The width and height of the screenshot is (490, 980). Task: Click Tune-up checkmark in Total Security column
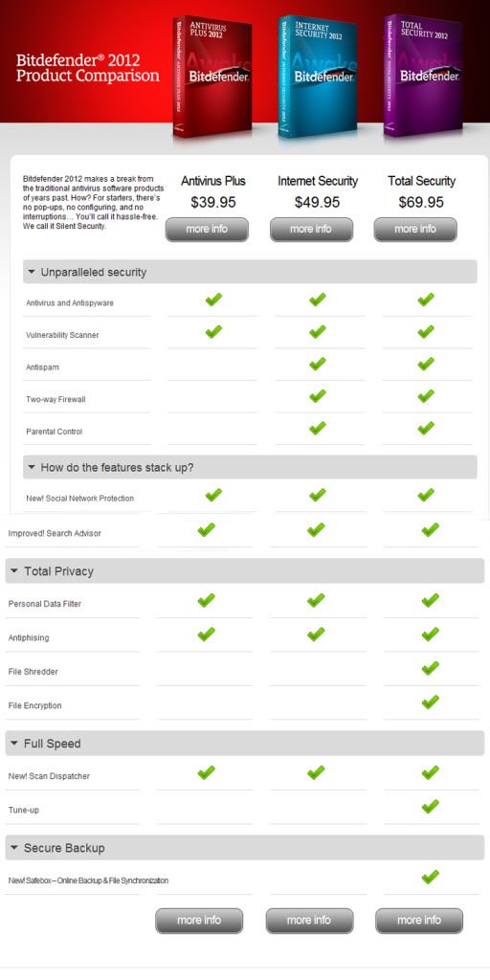point(430,807)
